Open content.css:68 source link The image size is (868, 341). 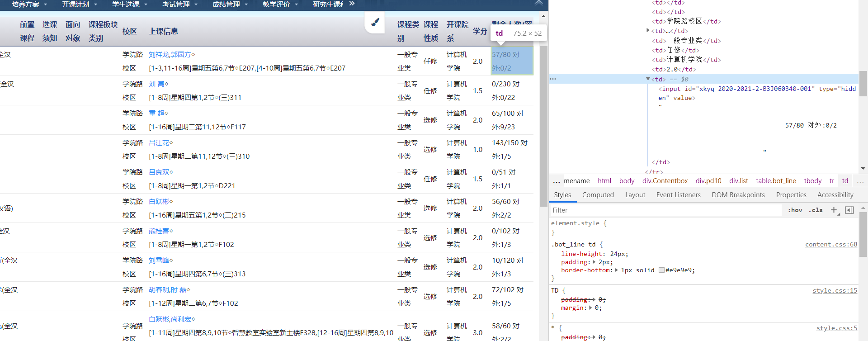click(831, 245)
